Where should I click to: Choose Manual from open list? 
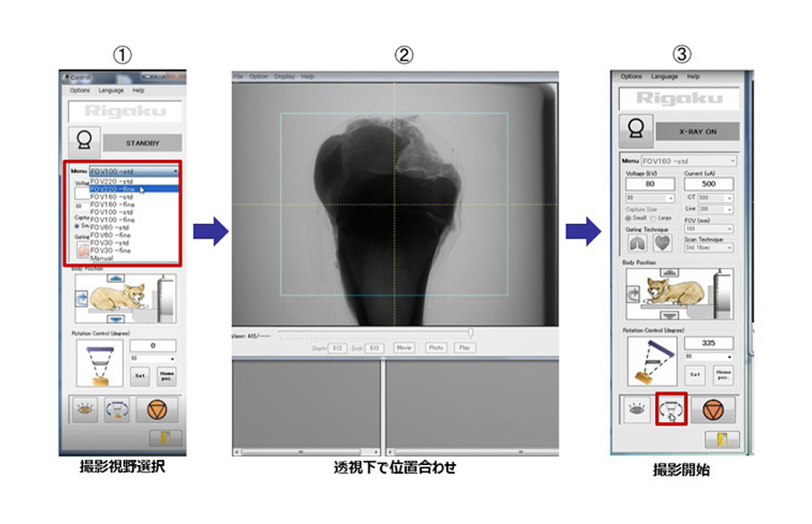point(134,258)
